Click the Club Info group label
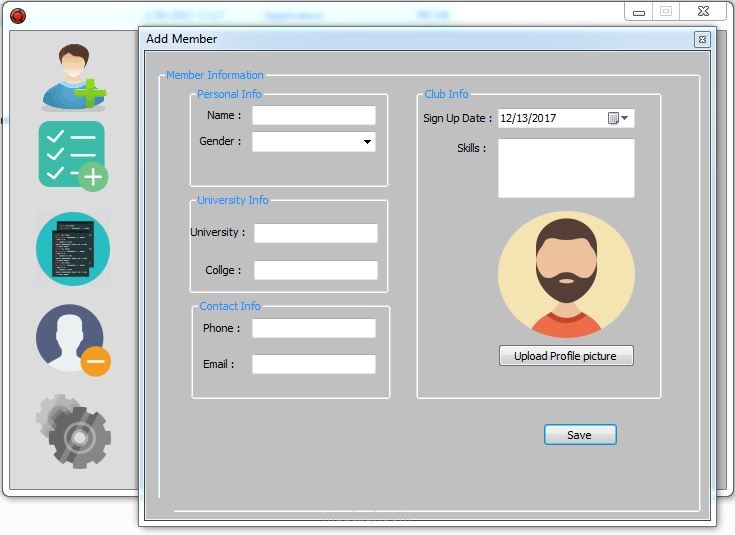Viewport: 735px width, 535px height. [446, 94]
